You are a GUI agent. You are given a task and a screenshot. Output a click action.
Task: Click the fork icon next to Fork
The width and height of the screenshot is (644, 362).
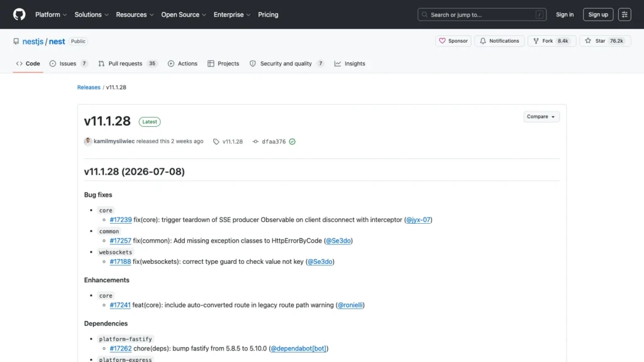click(536, 41)
